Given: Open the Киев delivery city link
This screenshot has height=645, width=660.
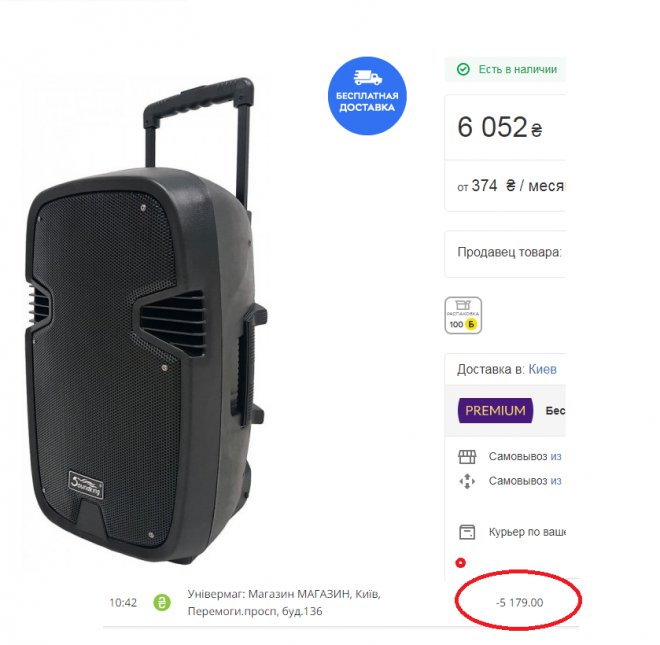Looking at the screenshot, I should pyautogui.click(x=543, y=369).
